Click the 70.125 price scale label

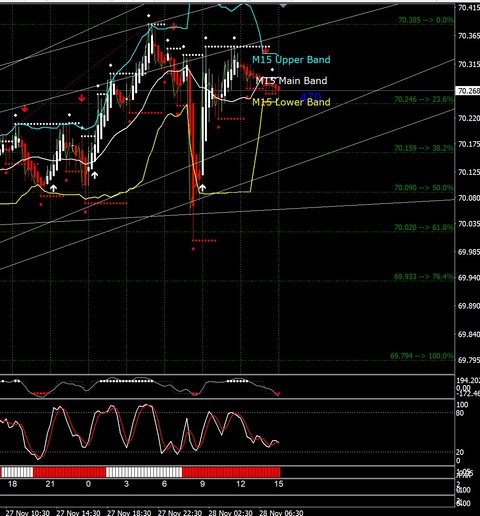tap(469, 172)
